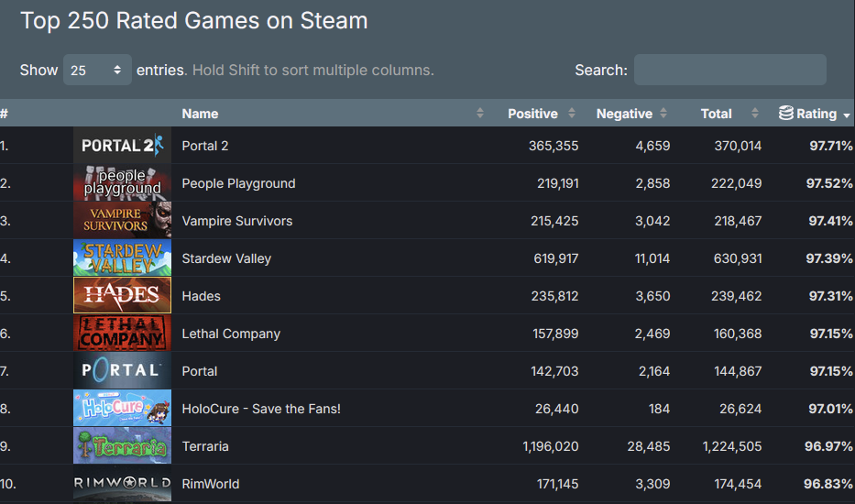Sort by the # rank column header
This screenshot has height=504, width=855.
5,114
